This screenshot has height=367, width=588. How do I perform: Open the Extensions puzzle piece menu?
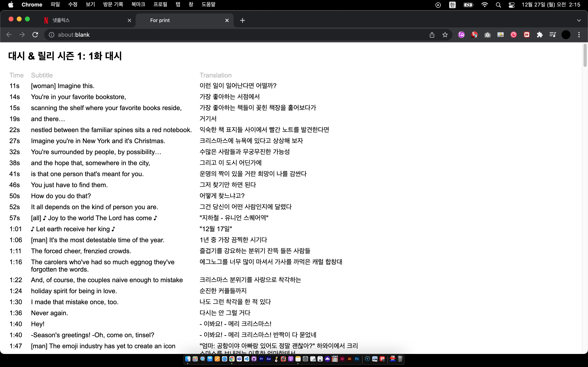click(540, 35)
